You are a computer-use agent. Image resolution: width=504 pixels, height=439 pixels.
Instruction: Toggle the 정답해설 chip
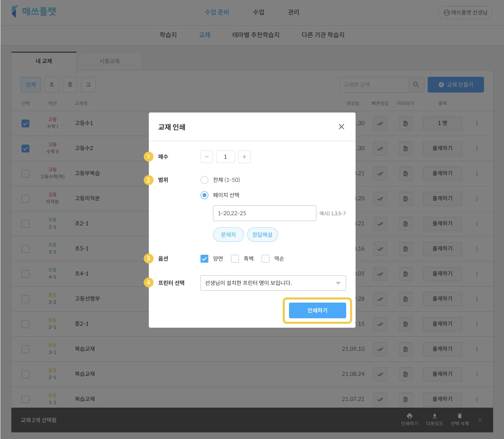[262, 235]
